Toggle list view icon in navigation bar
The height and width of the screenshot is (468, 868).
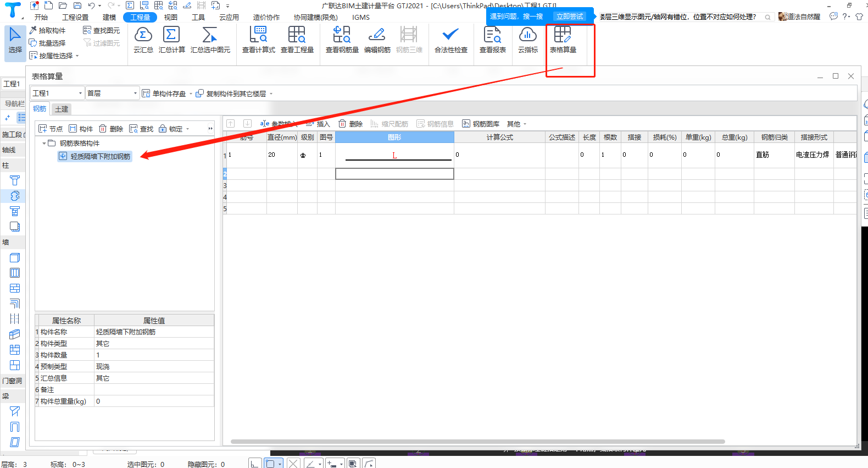pos(21,117)
